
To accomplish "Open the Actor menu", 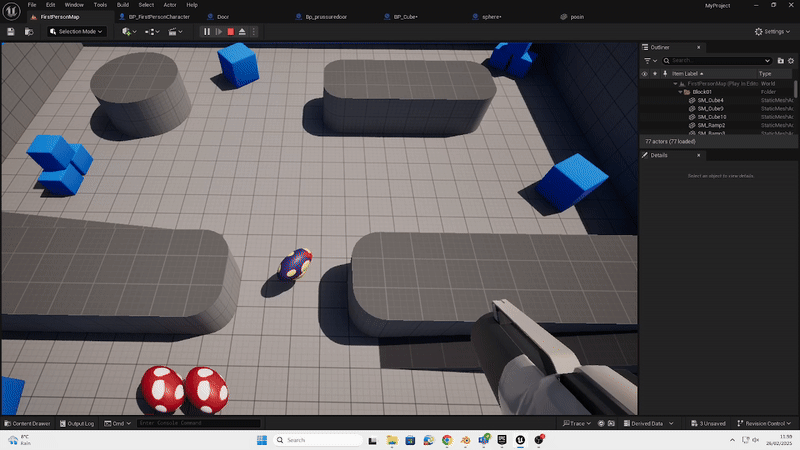I will [170, 5].
